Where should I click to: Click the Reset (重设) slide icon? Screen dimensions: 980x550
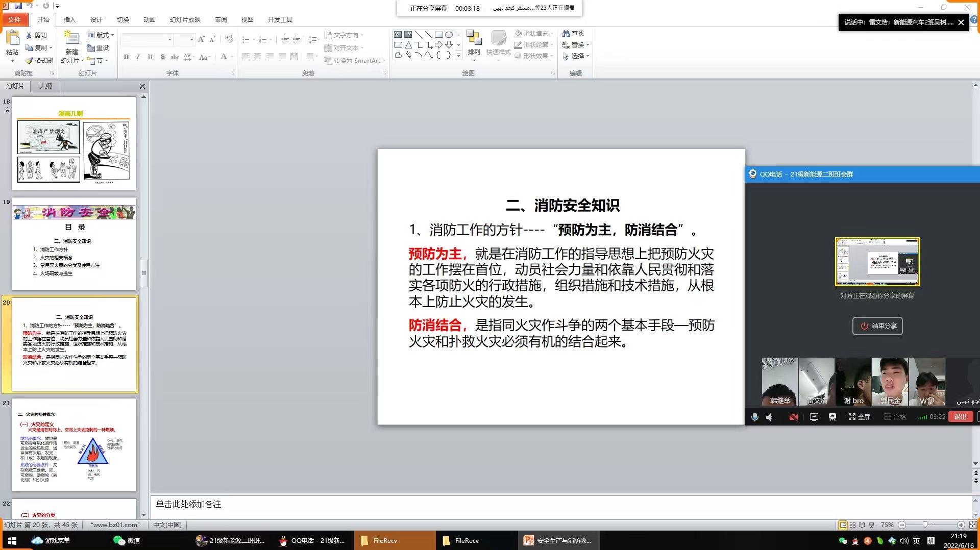click(91, 47)
